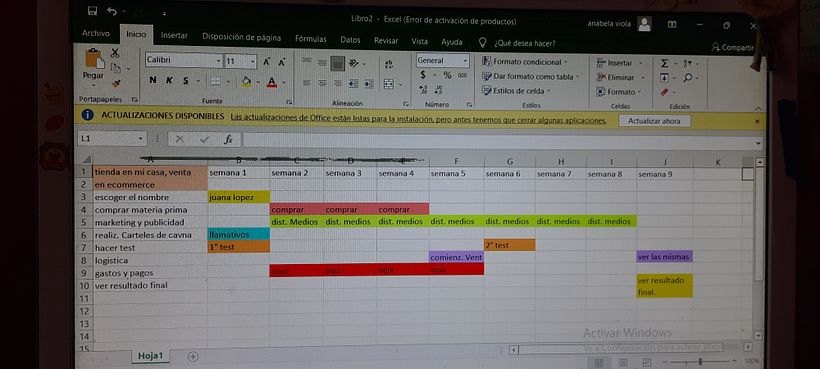Screen dimensions: 820x369
Task: Switch to the Revisar tab
Action: click(x=386, y=40)
